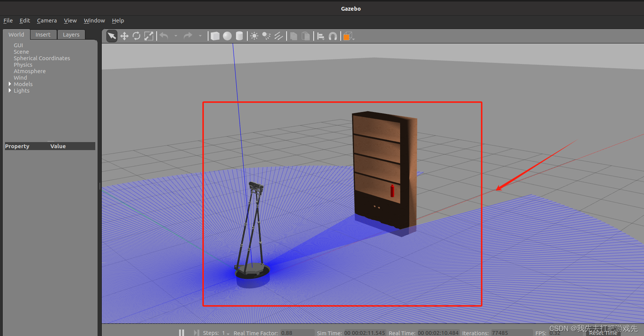Open the File menu

point(8,21)
